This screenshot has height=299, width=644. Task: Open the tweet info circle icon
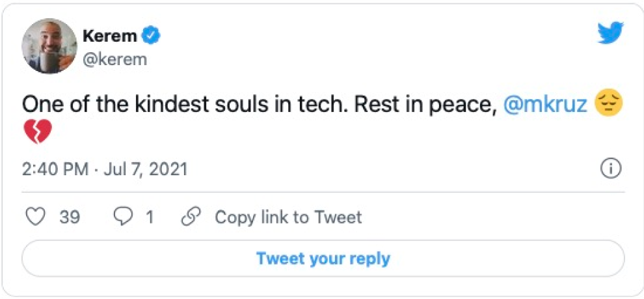tap(611, 169)
